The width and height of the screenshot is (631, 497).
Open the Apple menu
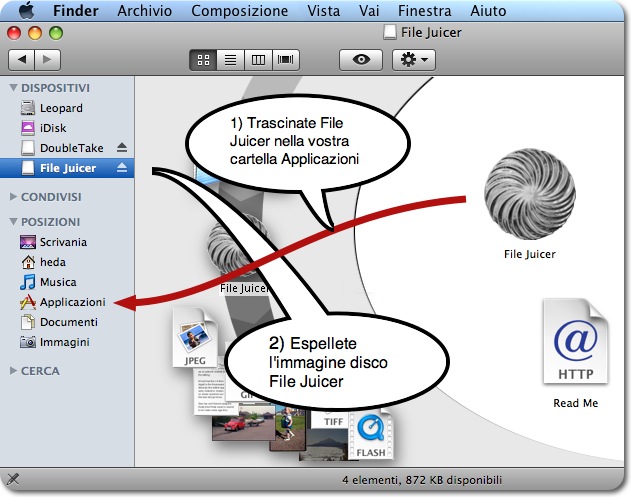[27, 10]
